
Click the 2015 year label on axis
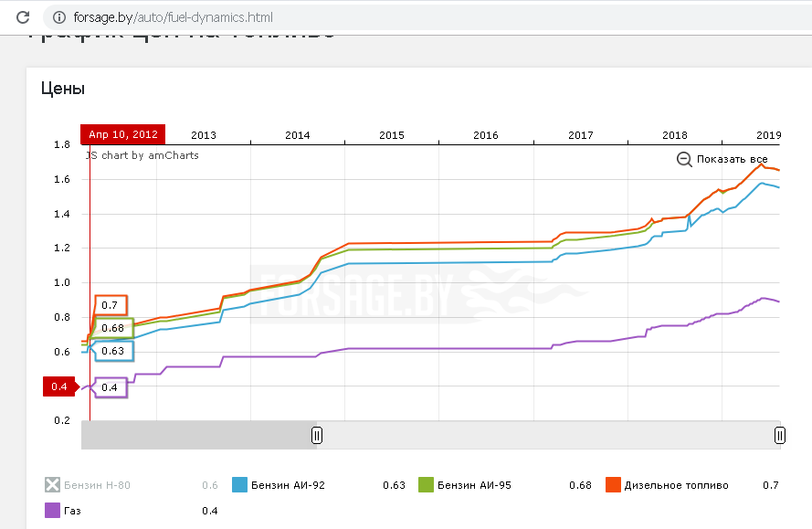[391, 135]
